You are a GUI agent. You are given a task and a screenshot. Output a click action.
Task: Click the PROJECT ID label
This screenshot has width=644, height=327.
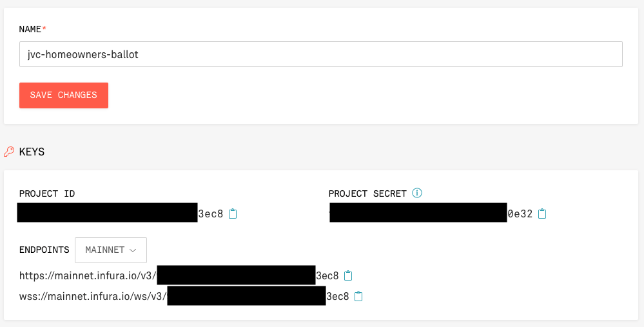47,193
